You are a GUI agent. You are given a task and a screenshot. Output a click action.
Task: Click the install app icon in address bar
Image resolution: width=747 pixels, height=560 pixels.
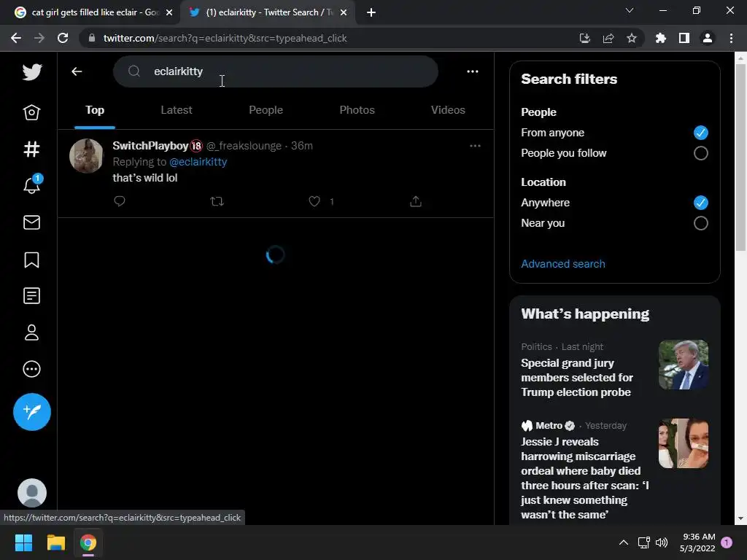point(584,38)
